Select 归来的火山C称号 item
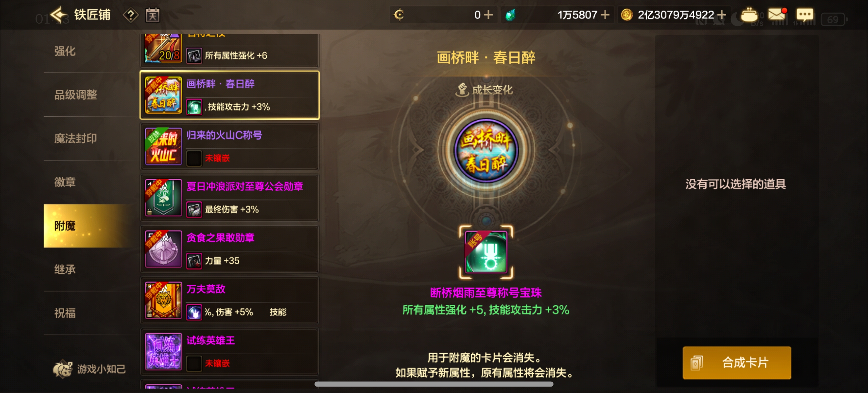 point(230,146)
